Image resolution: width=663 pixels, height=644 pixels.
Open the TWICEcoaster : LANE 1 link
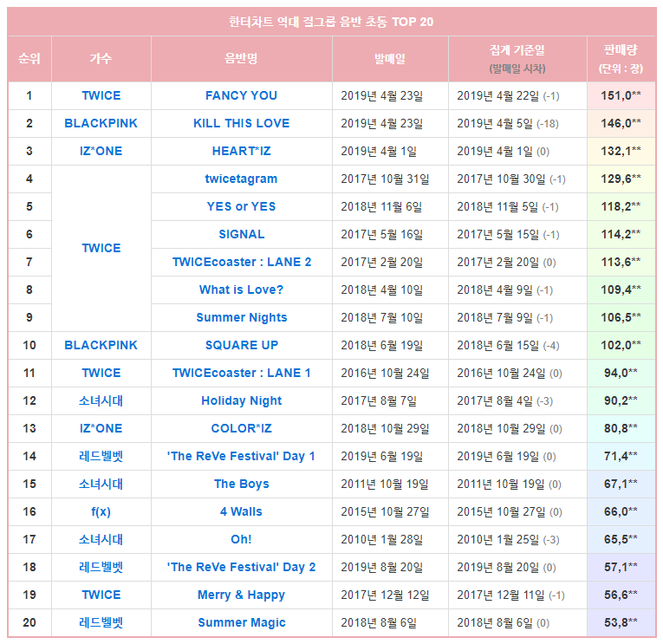point(242,373)
